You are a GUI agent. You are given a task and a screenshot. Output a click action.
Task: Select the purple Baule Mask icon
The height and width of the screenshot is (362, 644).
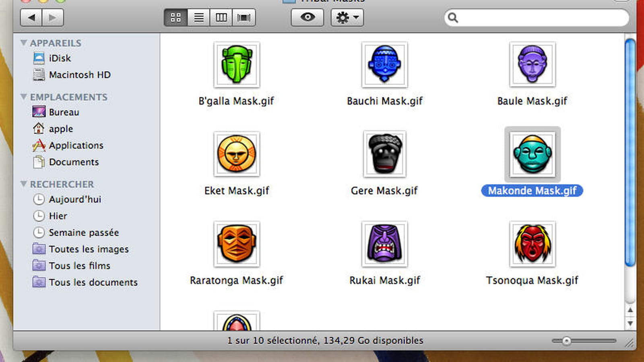[532, 64]
